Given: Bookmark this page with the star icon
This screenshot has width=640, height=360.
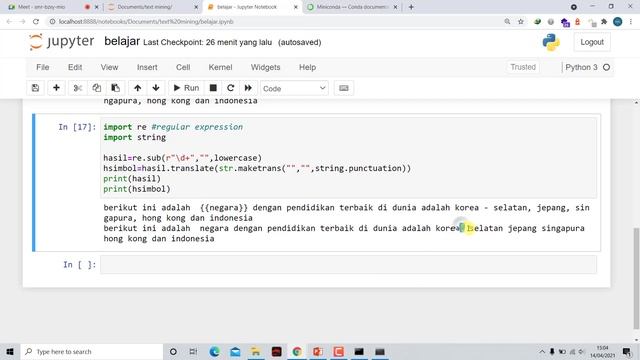Looking at the screenshot, I should (x=520, y=22).
